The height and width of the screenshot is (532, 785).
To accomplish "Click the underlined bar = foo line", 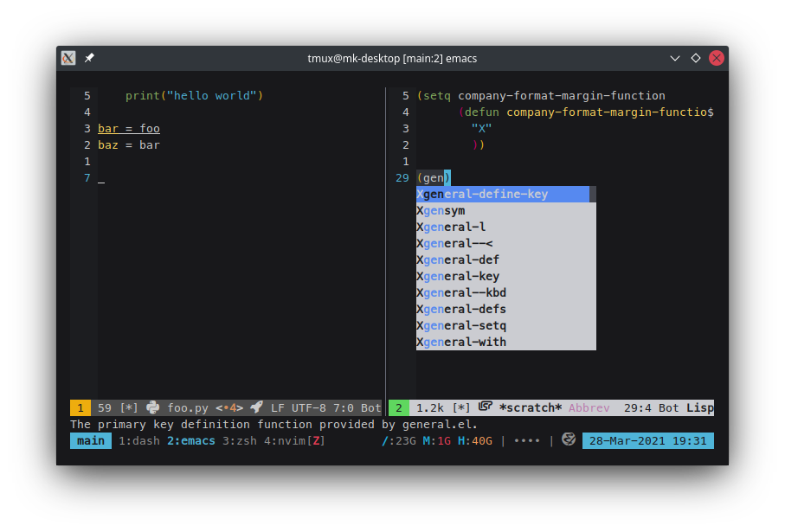I will coord(129,129).
